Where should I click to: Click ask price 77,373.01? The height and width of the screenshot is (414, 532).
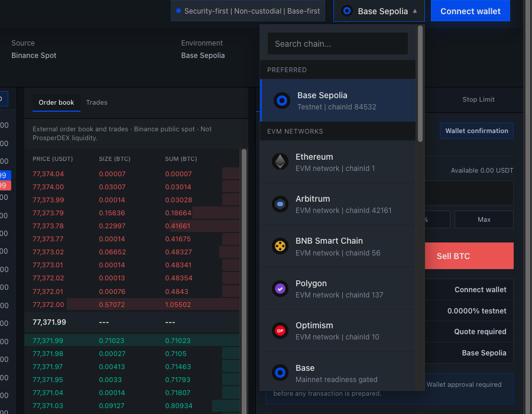(x=48, y=265)
